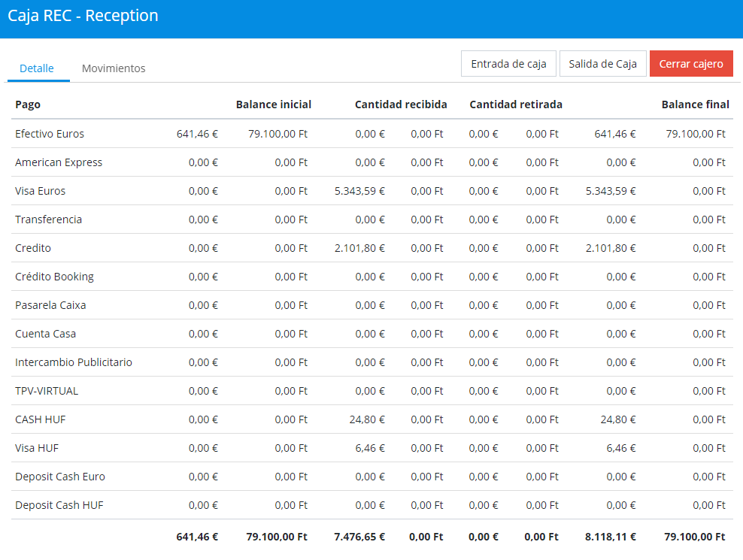The image size is (743, 560).
Task: Click the American Express payment row
Action: point(59,162)
